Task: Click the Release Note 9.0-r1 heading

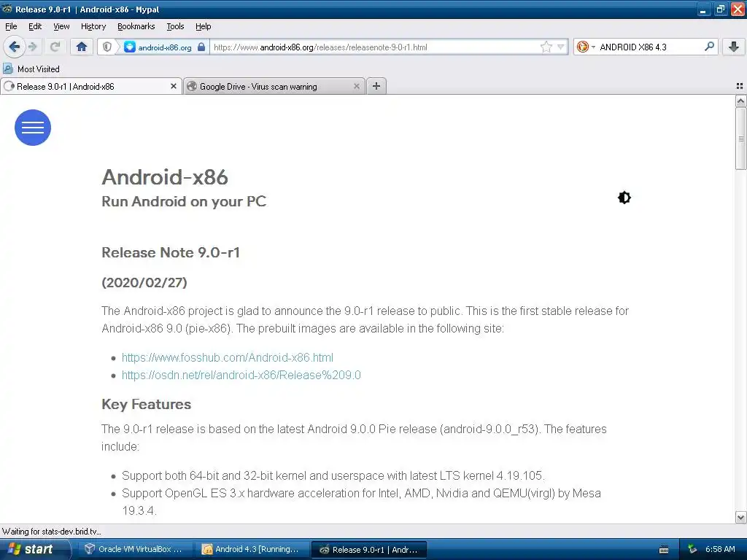Action: pyautogui.click(x=171, y=252)
